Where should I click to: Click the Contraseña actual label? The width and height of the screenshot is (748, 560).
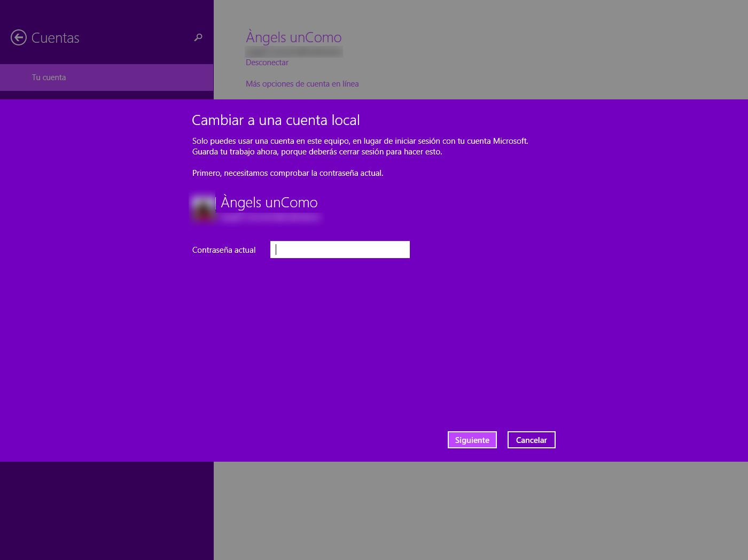[x=224, y=250]
